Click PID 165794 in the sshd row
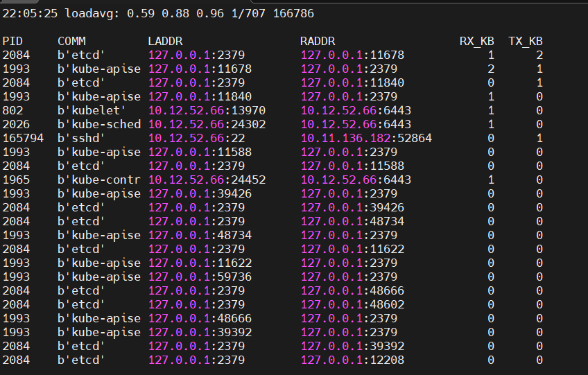Screen dimensions: 588x375 23,139
